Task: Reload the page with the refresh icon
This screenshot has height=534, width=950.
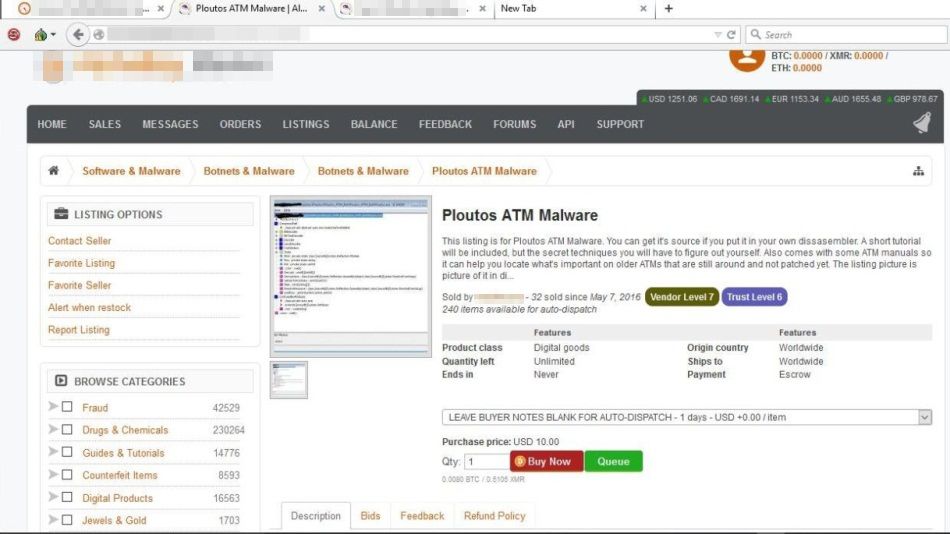Action: click(732, 35)
